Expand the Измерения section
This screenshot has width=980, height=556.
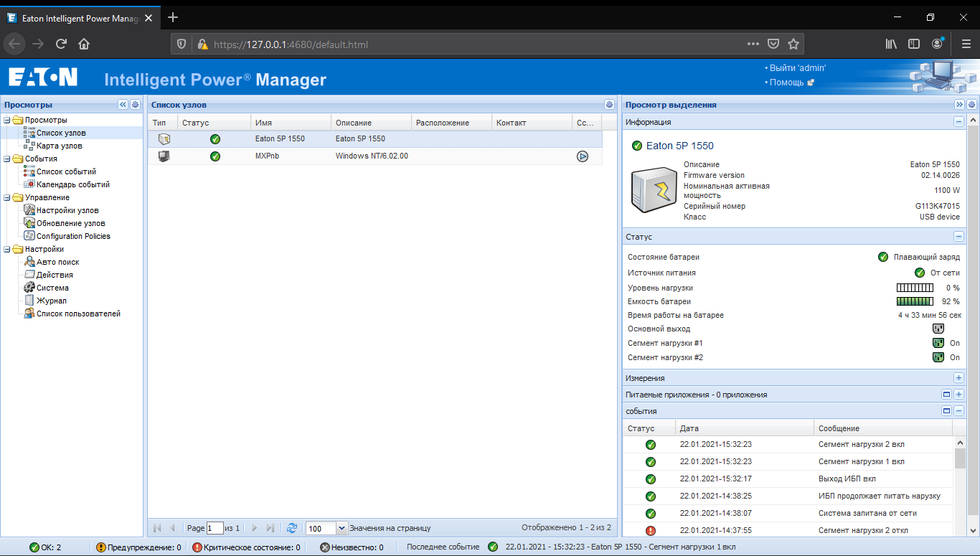tap(958, 378)
